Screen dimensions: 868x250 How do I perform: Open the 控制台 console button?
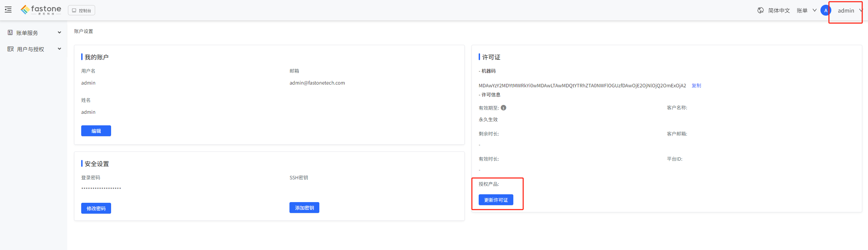coord(82,11)
